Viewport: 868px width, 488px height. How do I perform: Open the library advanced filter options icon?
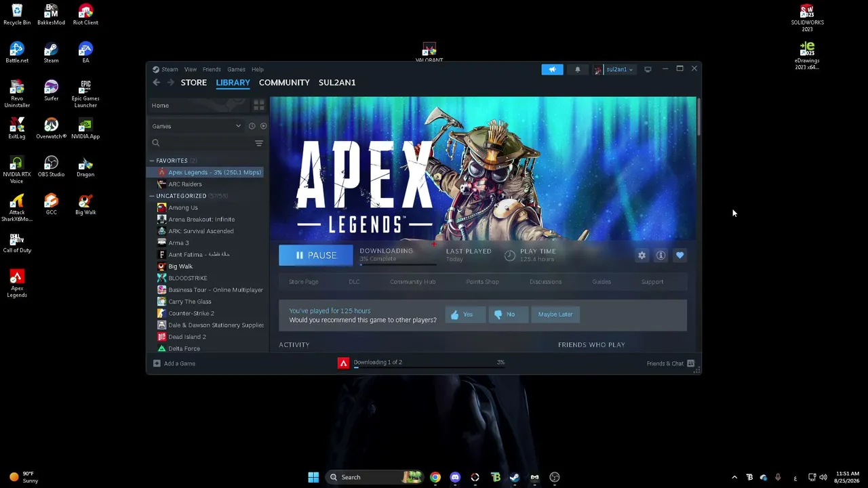pyautogui.click(x=258, y=143)
